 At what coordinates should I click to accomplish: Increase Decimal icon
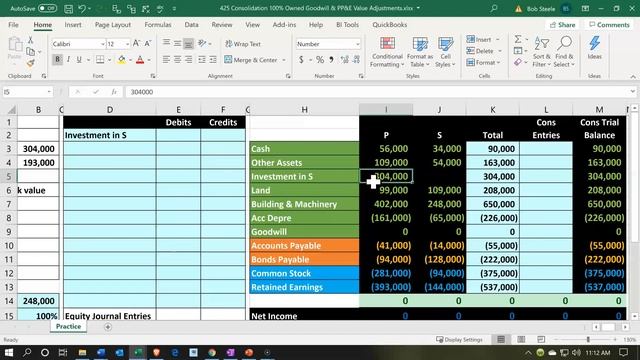point(344,60)
